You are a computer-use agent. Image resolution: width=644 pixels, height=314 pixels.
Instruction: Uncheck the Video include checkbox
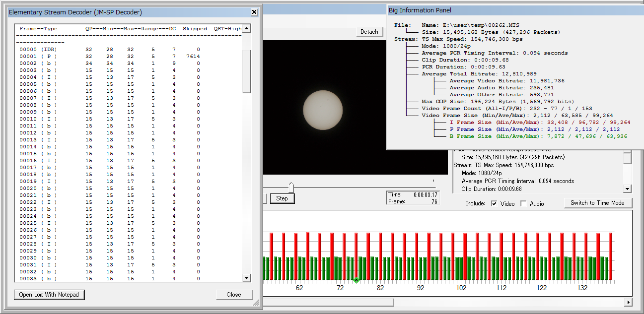pyautogui.click(x=494, y=203)
